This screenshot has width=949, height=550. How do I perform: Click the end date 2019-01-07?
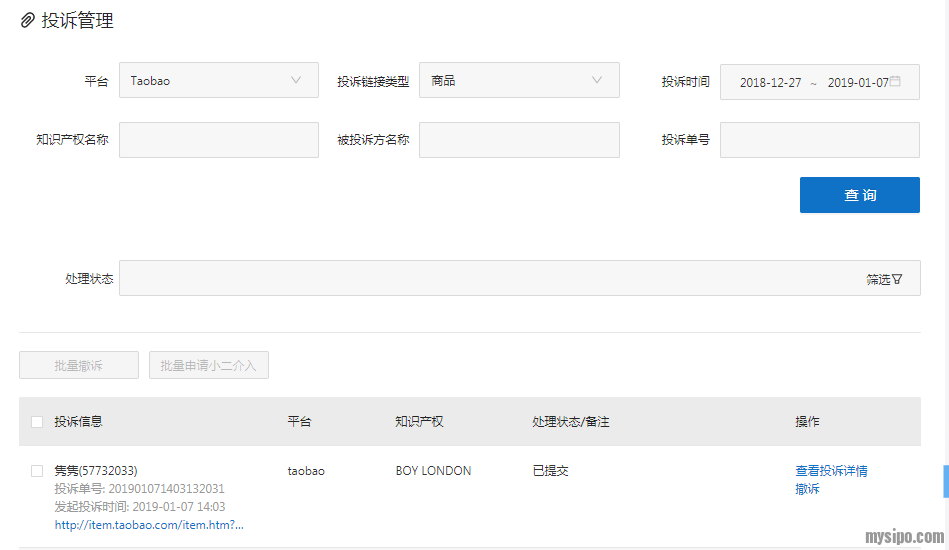(x=857, y=83)
